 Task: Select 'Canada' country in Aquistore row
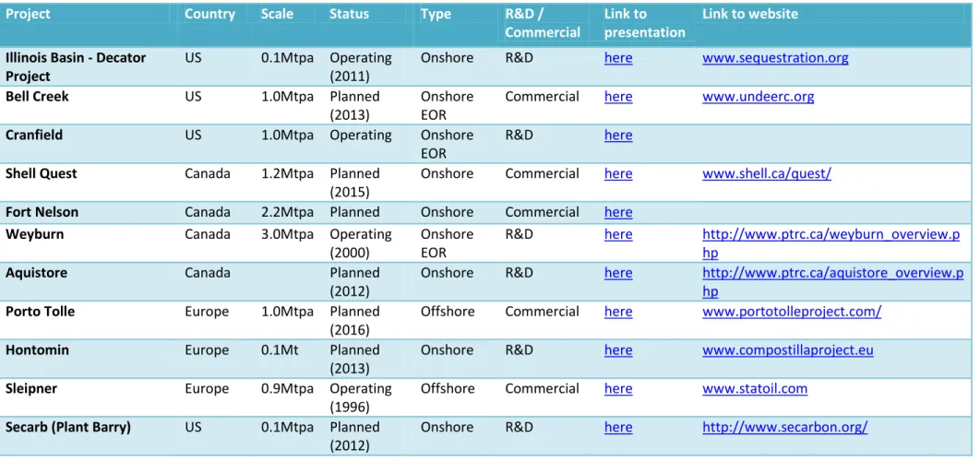click(207, 273)
